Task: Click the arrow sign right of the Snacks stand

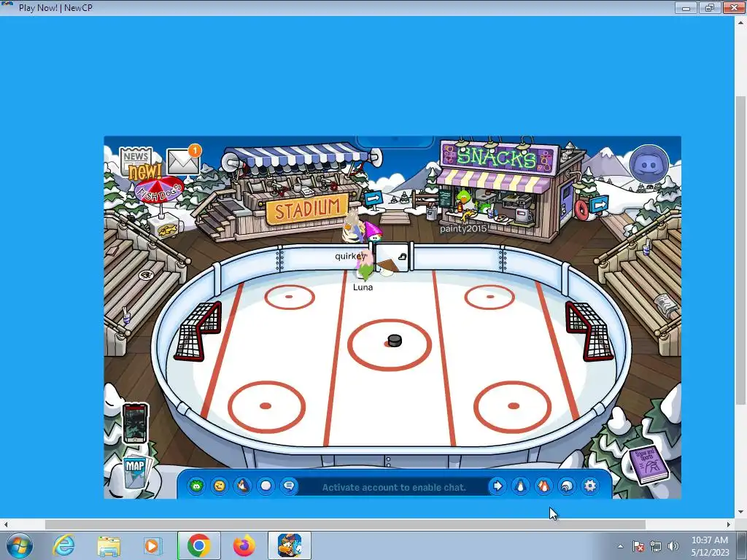Action: click(x=600, y=205)
